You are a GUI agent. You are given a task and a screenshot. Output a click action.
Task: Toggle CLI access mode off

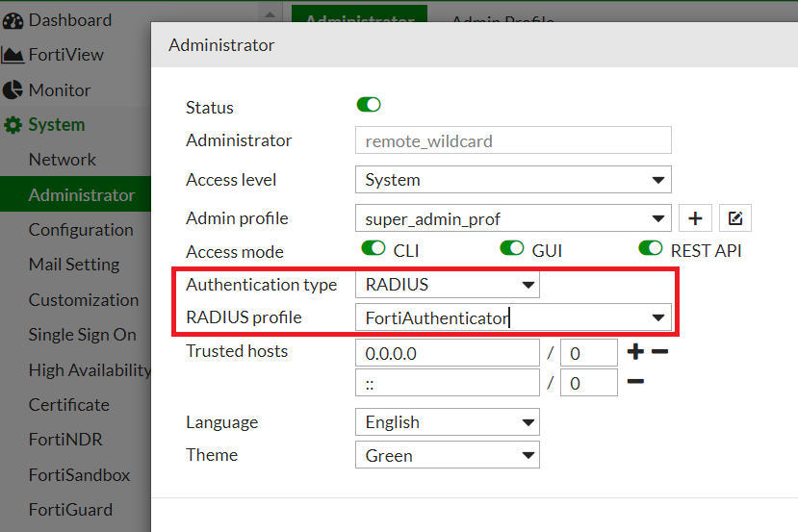tap(373, 249)
